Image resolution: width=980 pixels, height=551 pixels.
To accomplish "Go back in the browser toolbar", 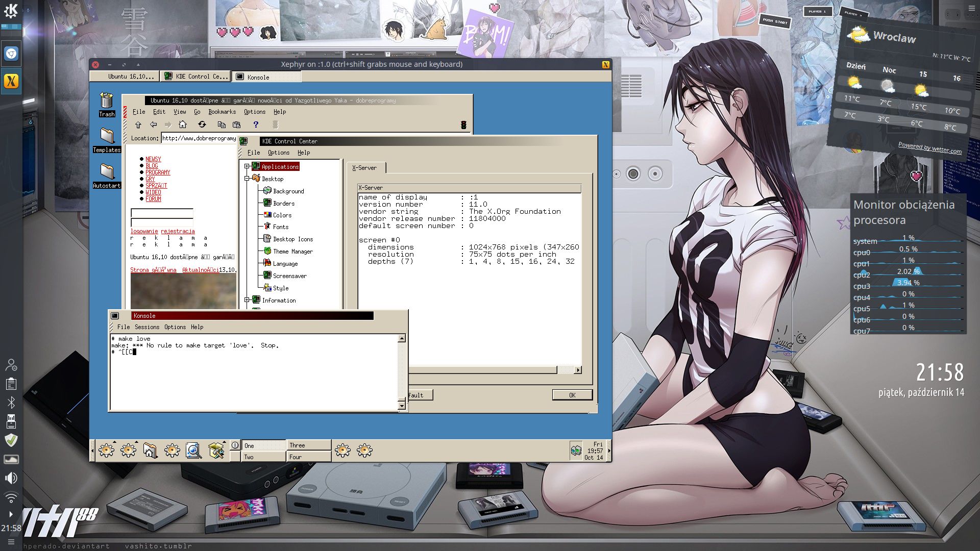I will (153, 124).
